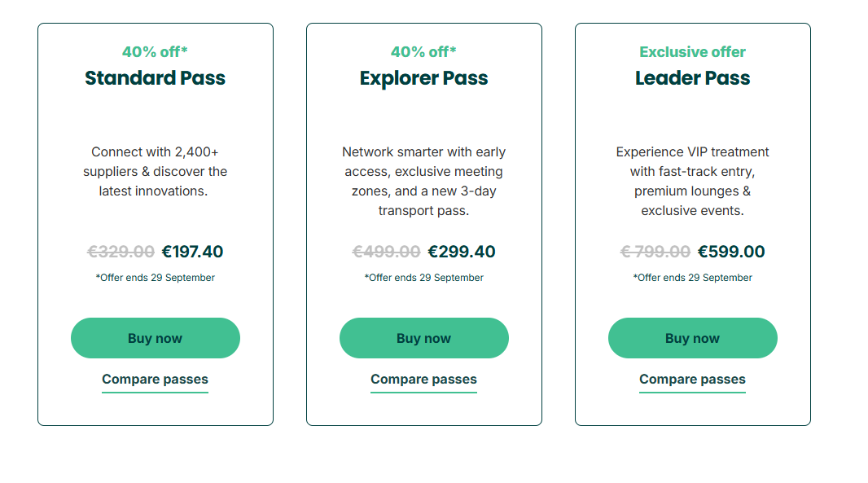Click the 40% off label above Standard Pass

(155, 52)
